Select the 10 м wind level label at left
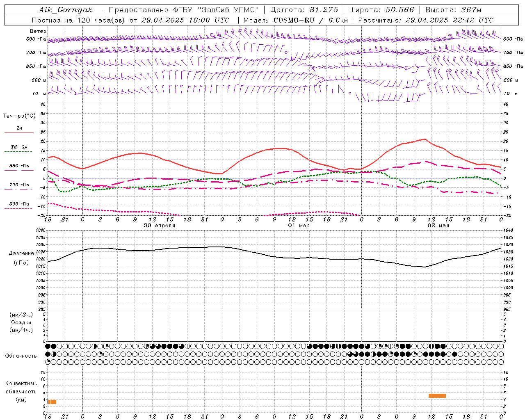 39,94
